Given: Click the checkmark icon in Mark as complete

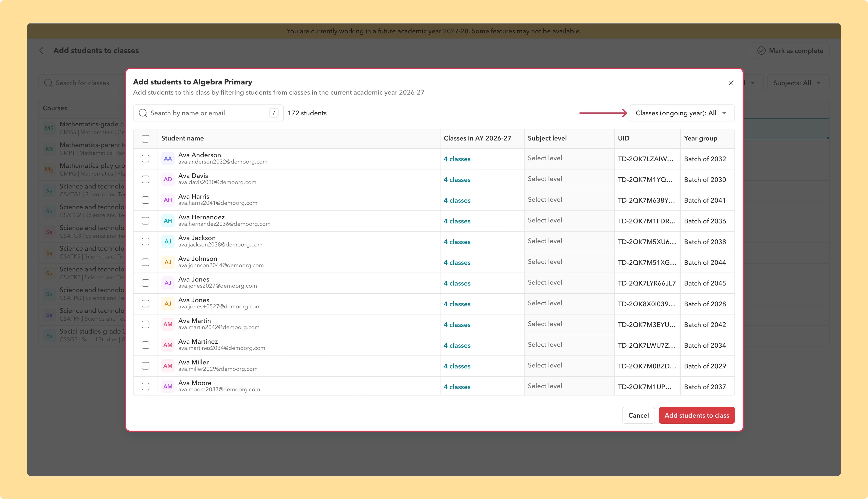Looking at the screenshot, I should click(761, 51).
